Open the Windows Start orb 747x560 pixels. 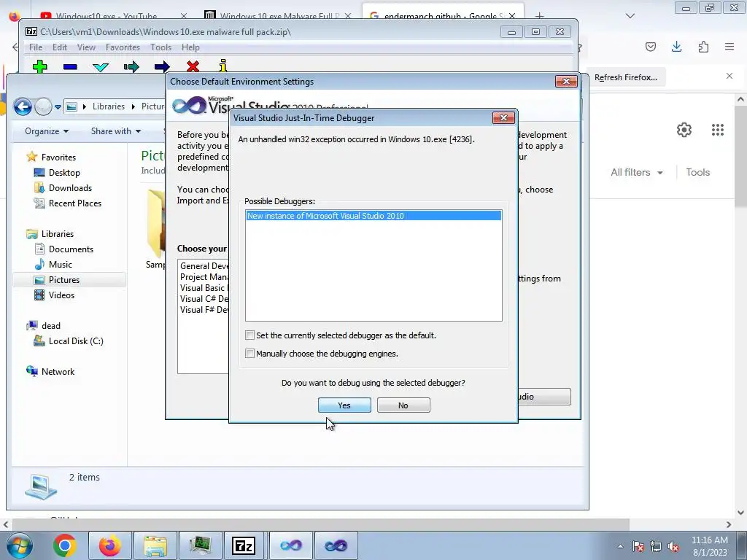pyautogui.click(x=20, y=545)
